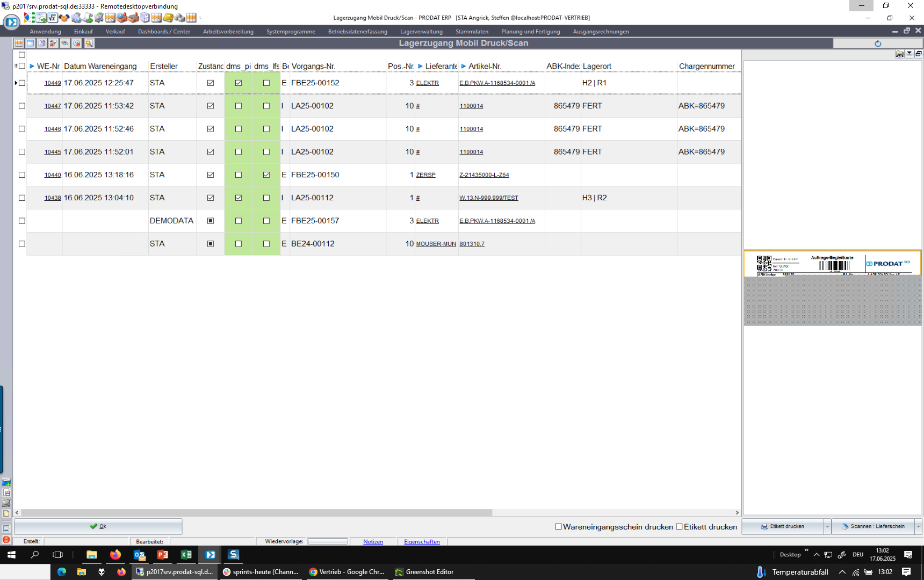Screen dimensions: 924x580
Task: Click the Ok button
Action: tap(98, 526)
